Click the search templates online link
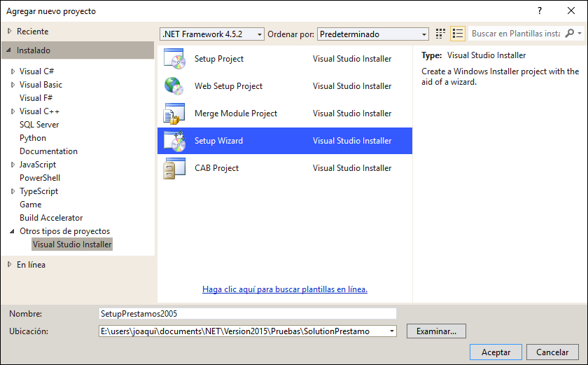The width and height of the screenshot is (588, 365). 285,289
